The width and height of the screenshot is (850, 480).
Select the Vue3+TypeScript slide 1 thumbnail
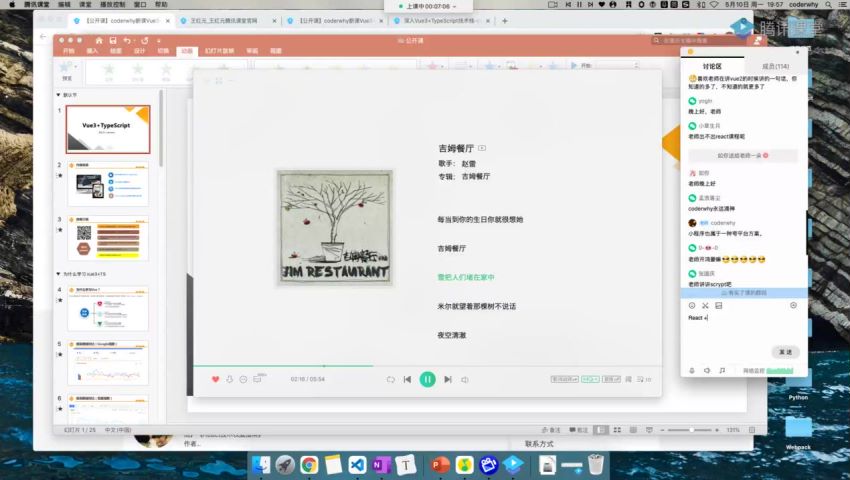[108, 130]
